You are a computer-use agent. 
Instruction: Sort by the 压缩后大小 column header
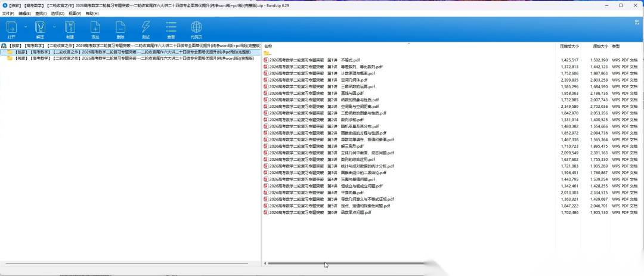(x=569, y=46)
